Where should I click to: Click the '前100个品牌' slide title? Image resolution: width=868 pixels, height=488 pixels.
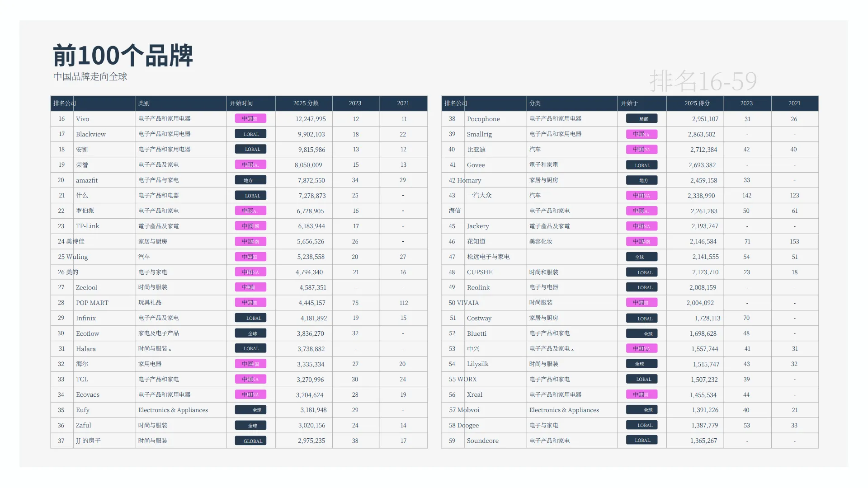pyautogui.click(x=123, y=56)
